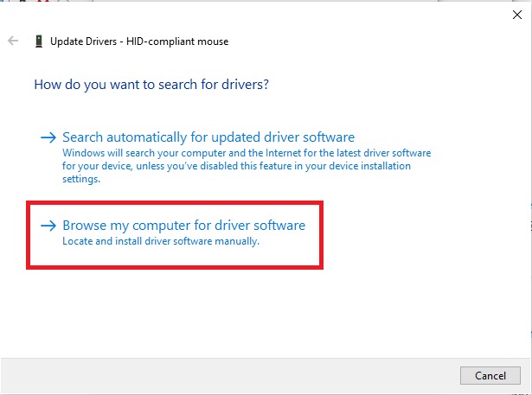Viewport: 532px width, 395px height.
Task: Click the 'Locate and install driver software manually' text
Action: click(x=161, y=241)
